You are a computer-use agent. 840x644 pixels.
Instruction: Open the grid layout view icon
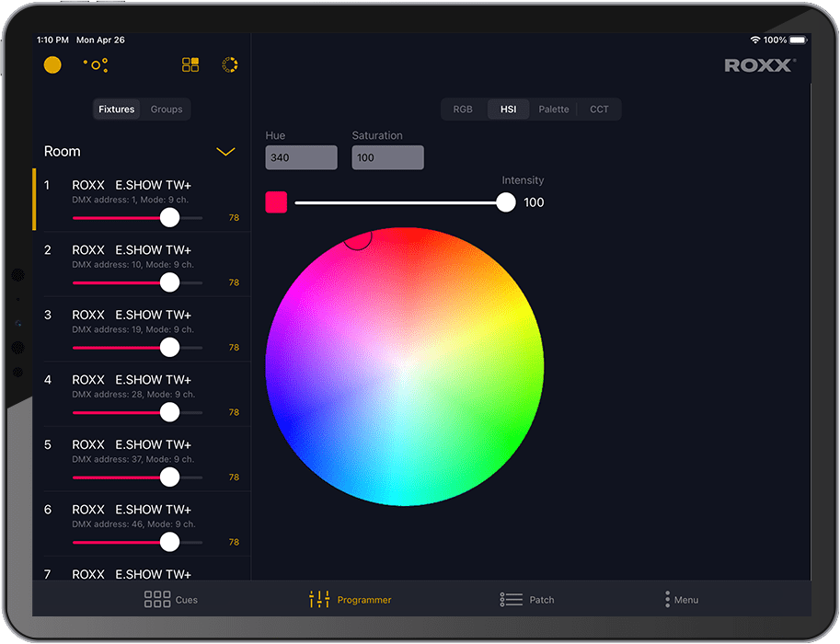pos(190,64)
